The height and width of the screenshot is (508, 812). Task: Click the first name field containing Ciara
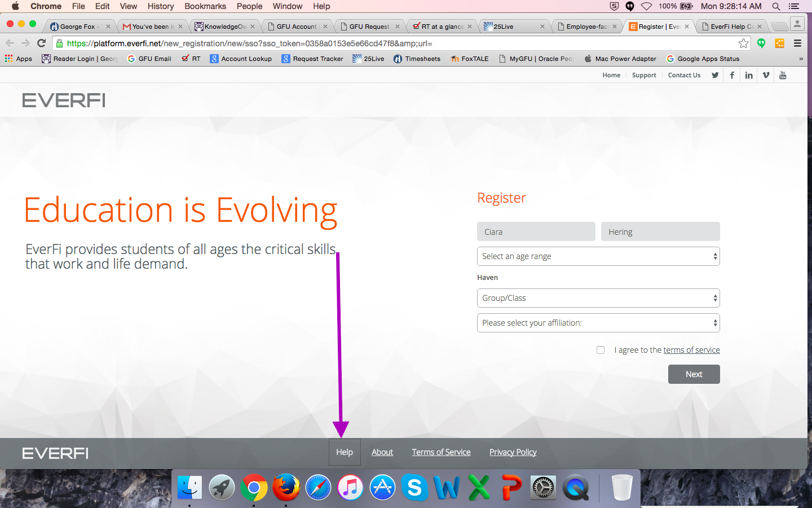tap(536, 231)
